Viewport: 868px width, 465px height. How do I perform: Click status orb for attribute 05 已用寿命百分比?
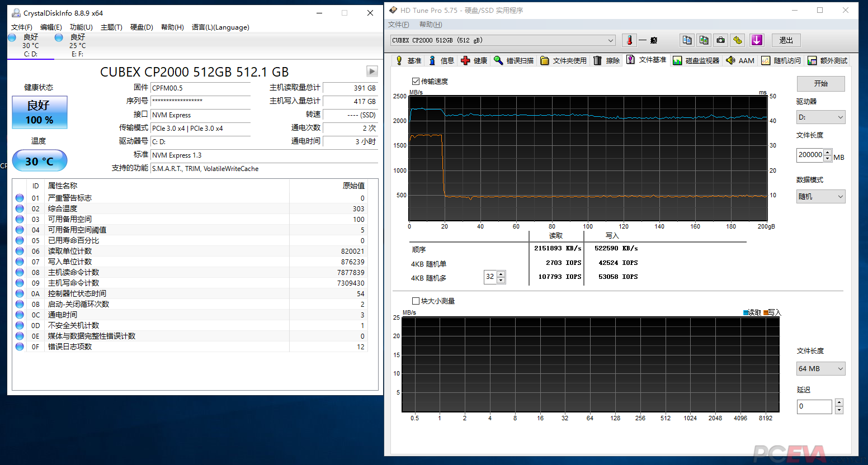pos(20,240)
